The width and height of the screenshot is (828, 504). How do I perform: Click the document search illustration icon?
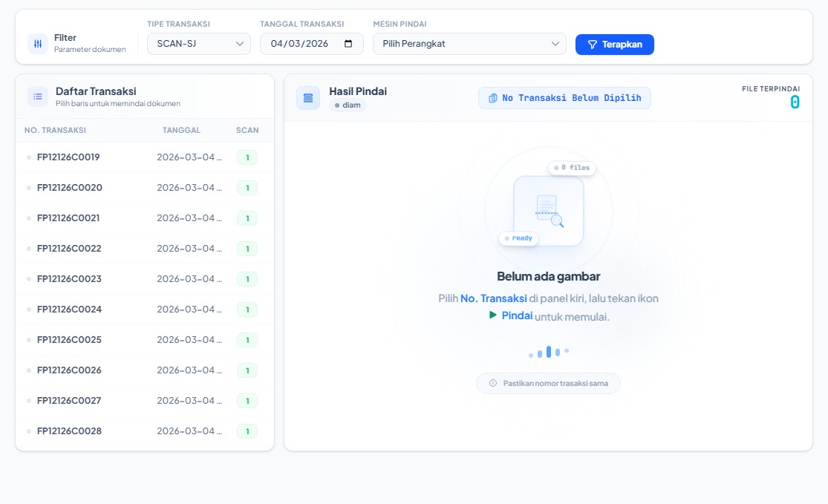[x=549, y=210]
